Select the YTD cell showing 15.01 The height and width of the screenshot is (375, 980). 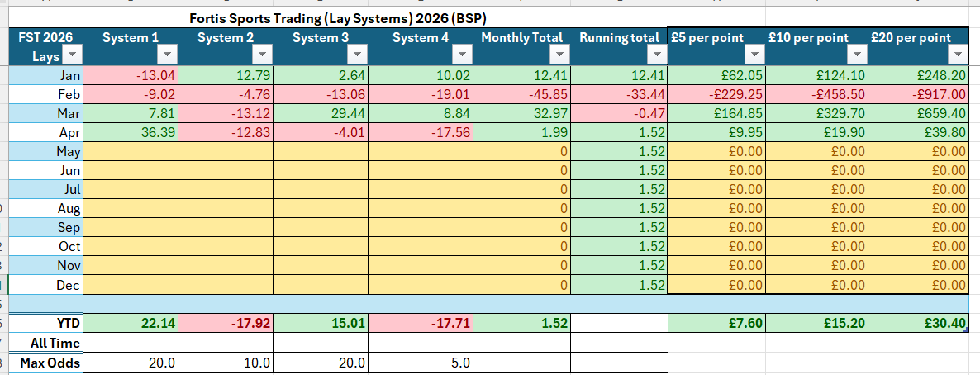pos(321,323)
